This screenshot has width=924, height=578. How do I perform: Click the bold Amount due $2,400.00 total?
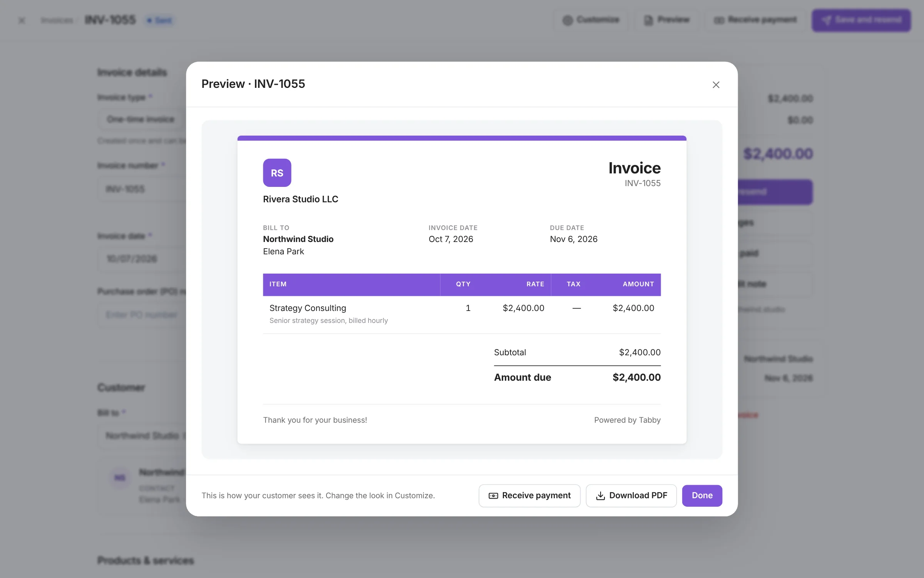[x=636, y=377]
